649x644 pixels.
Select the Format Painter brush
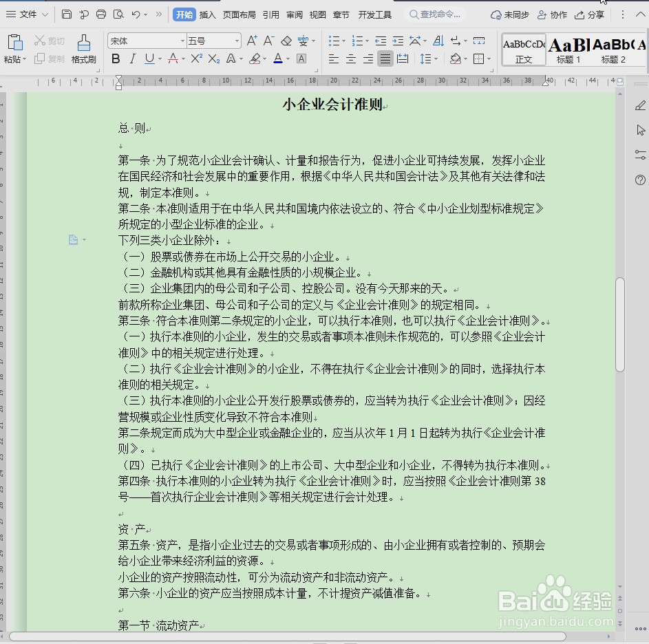click(83, 43)
